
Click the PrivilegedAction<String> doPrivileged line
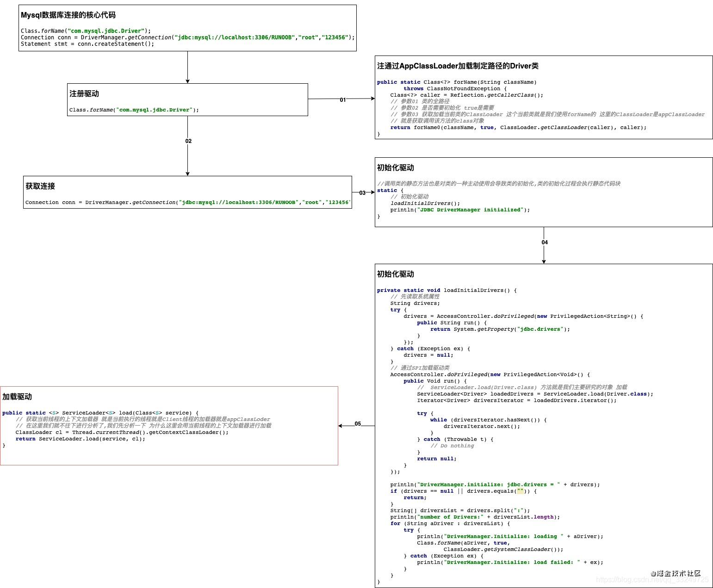523,316
